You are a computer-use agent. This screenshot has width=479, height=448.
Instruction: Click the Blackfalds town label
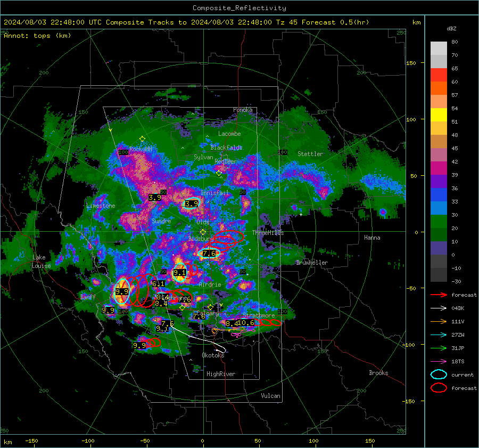point(226,148)
